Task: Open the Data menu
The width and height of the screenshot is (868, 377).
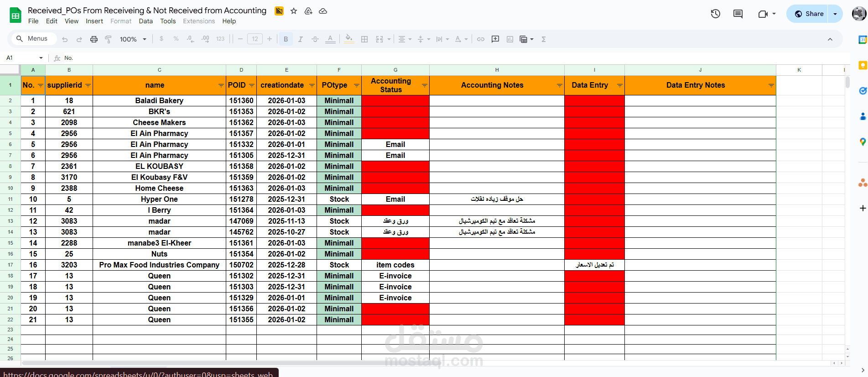Action: click(x=146, y=21)
